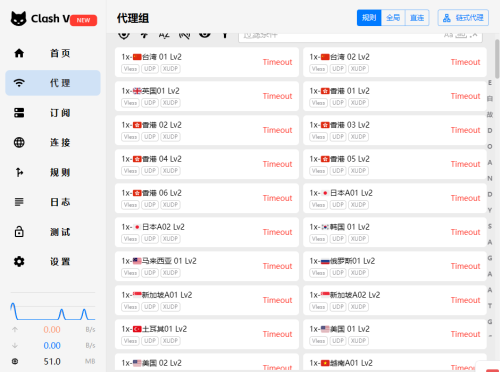Click the lightning delay-test icon
500x372 pixels.
144,35
